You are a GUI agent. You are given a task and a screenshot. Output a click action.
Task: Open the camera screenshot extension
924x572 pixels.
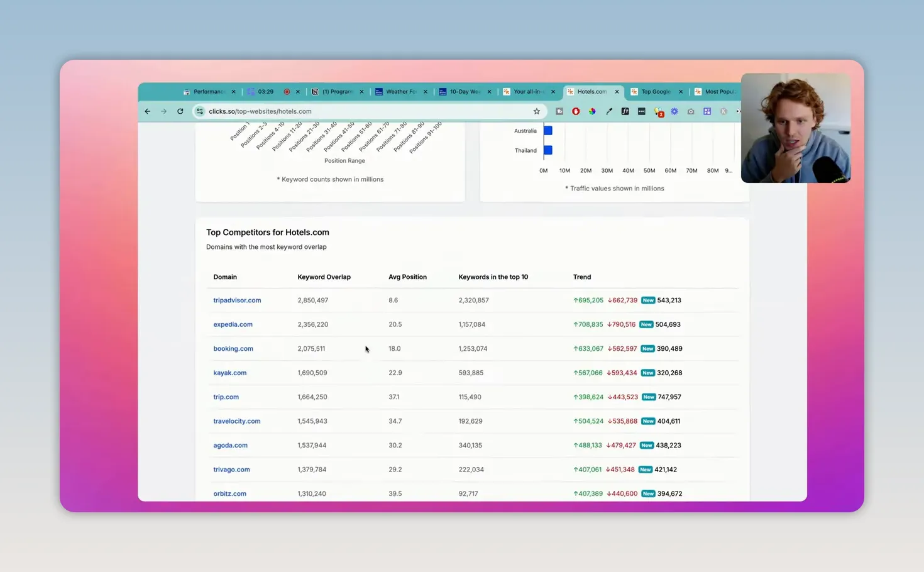[691, 111]
